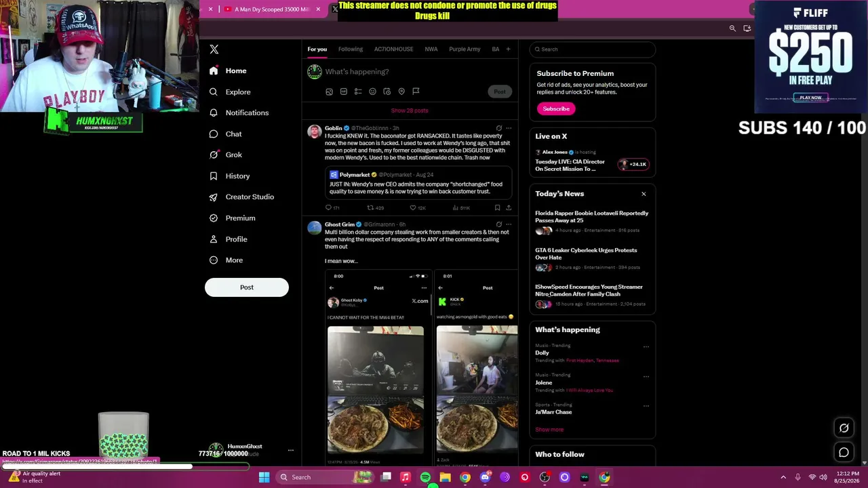Open options for Jolene trend
This screenshot has height=488, width=868.
646,376
